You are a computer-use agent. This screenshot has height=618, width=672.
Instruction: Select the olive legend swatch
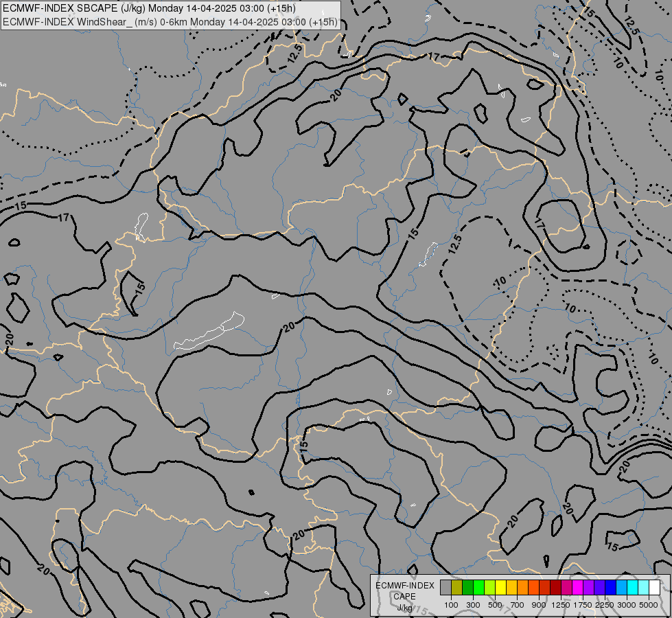click(457, 588)
